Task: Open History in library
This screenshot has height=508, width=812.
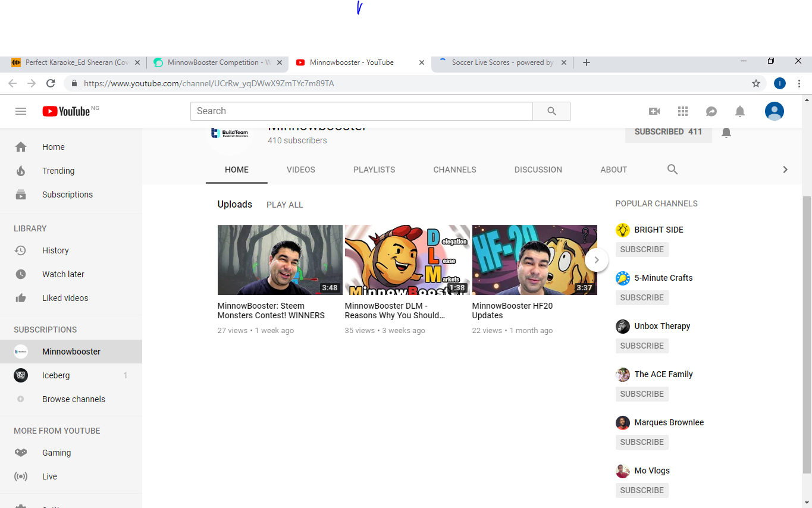Action: click(x=71, y=250)
